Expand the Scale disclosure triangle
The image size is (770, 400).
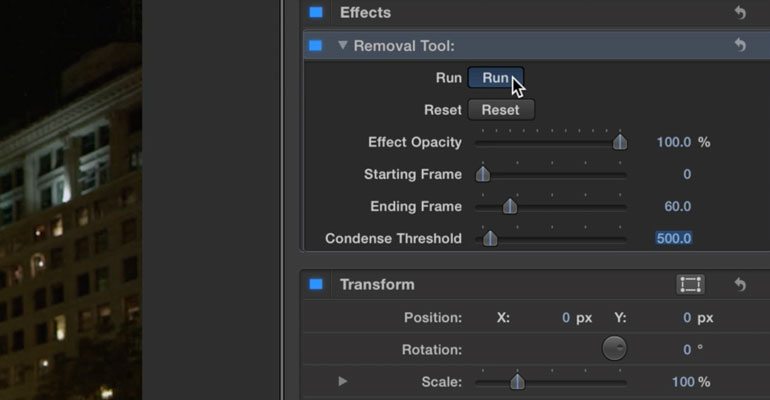coord(342,381)
